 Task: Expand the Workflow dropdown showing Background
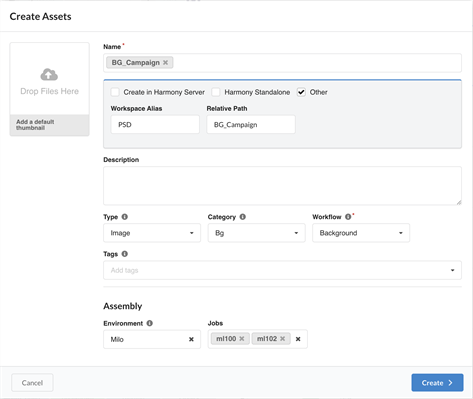pos(361,233)
